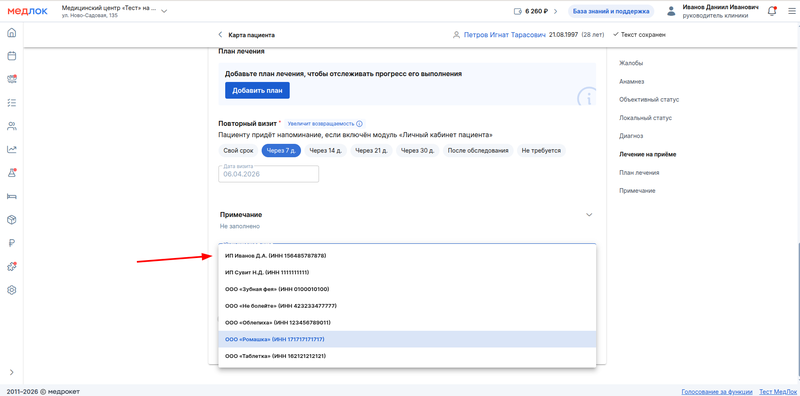The width and height of the screenshot is (800, 396).
Task: Jump to План лечения navigation item
Action: coord(639,172)
